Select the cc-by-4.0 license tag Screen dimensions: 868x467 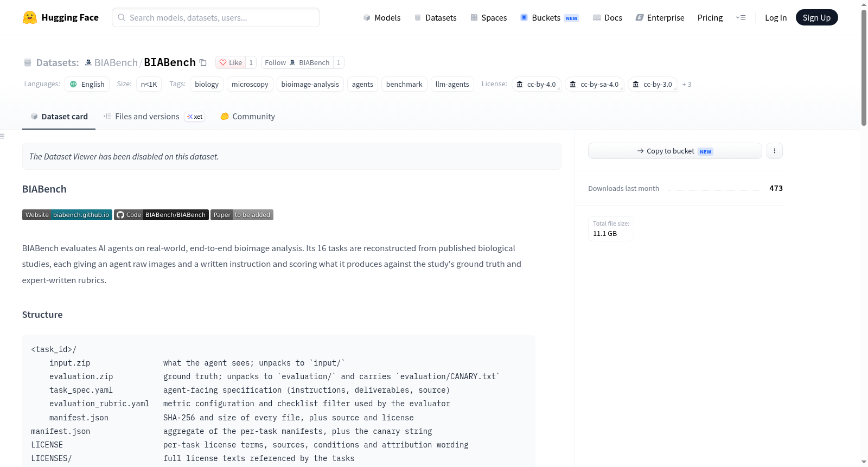[537, 84]
